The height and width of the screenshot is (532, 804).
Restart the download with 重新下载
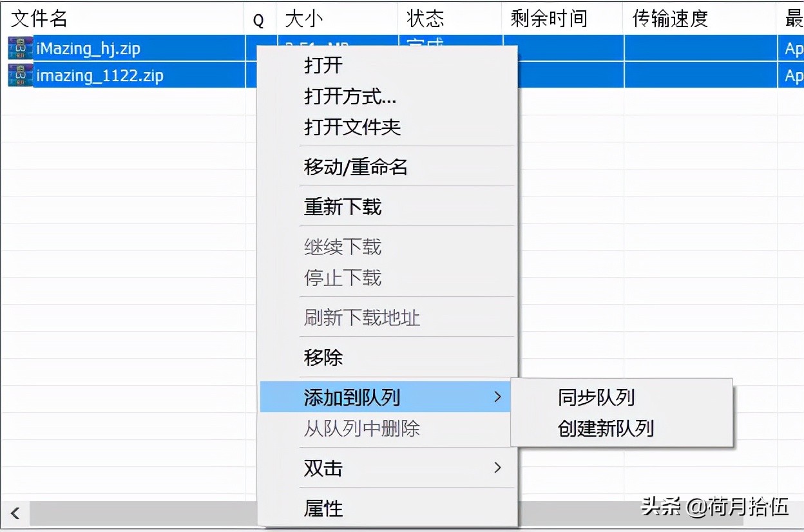pos(343,206)
